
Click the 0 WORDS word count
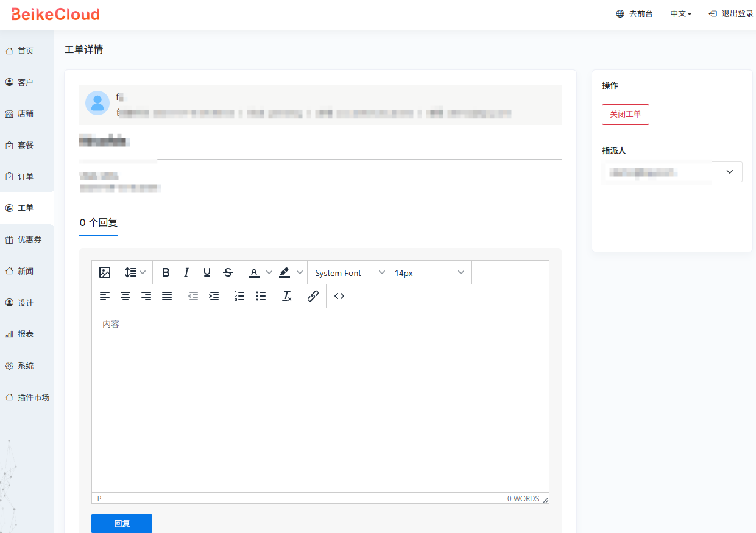click(x=523, y=499)
